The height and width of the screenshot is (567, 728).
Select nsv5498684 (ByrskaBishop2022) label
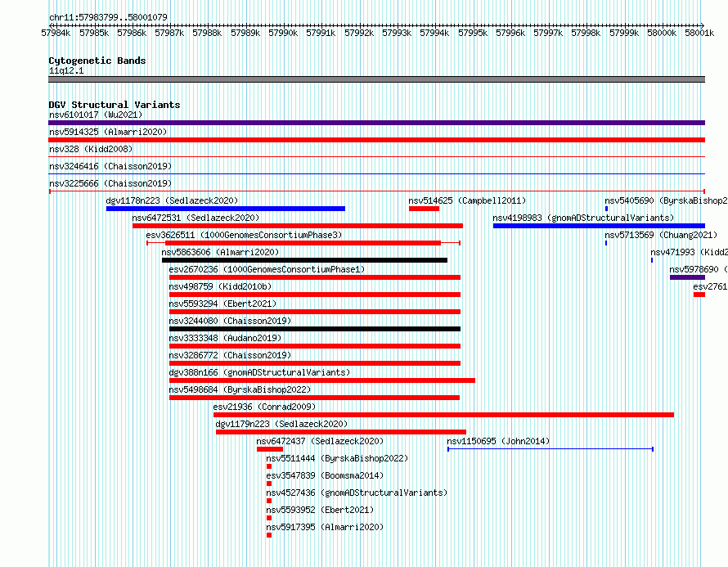[240, 389]
